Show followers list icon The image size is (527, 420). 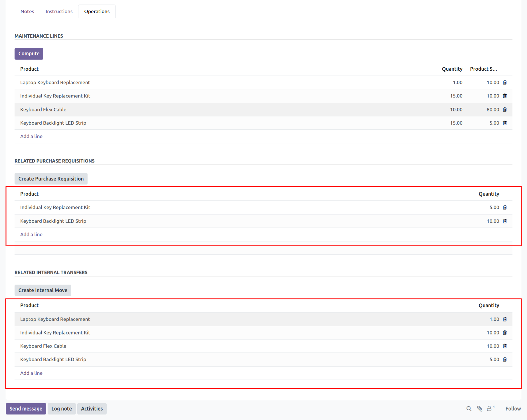pos(490,408)
